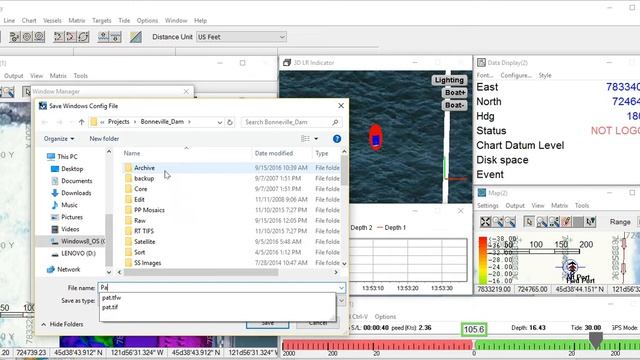Viewport: 640px width, 360px height.
Task: Select the PP Mosaics folder
Action: pyautogui.click(x=149, y=210)
